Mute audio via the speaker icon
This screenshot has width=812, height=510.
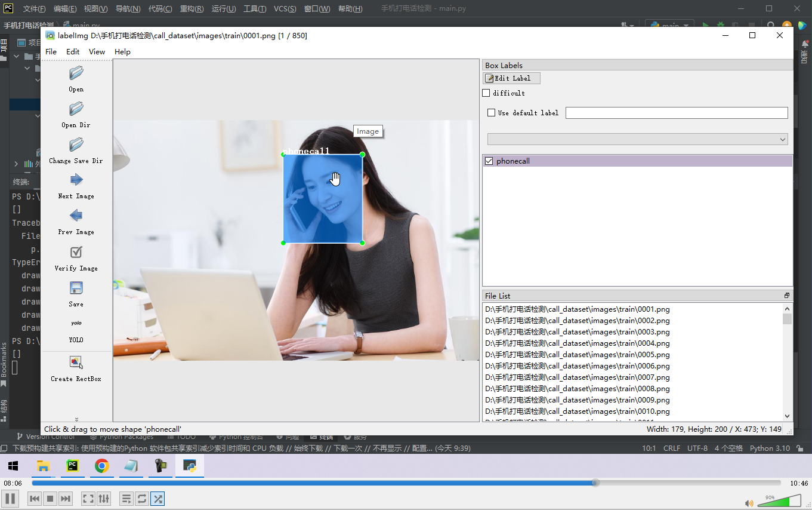point(749,503)
